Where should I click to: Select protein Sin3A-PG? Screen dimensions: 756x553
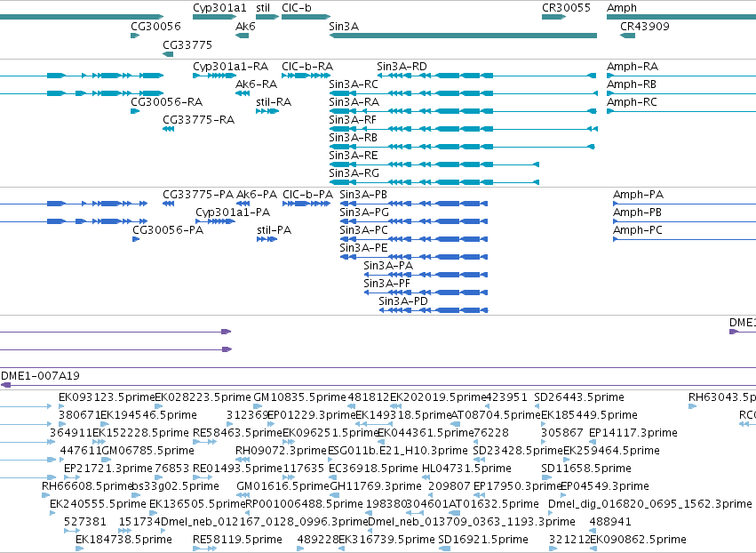click(x=414, y=221)
